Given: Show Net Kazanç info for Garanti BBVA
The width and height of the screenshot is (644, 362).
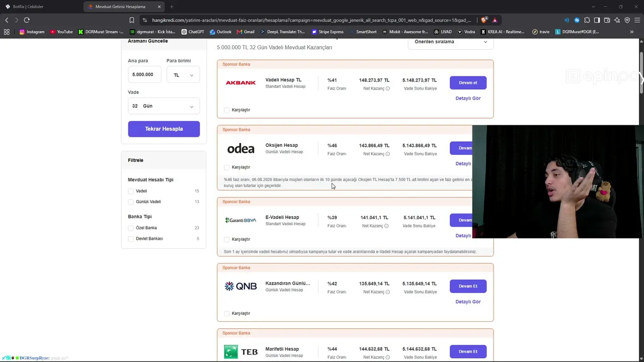Looking at the screenshot, I should pos(386,226).
